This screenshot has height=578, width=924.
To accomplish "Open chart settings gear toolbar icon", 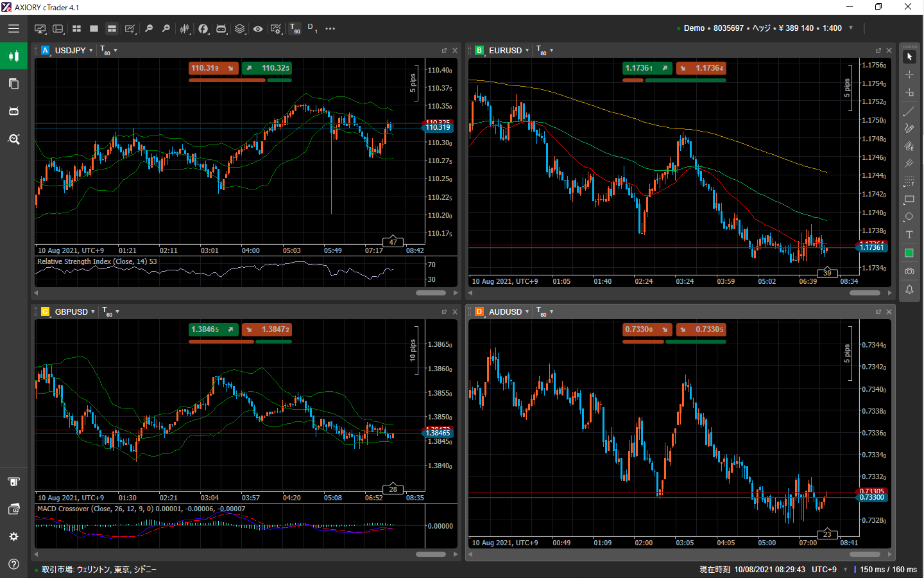I will [276, 28].
